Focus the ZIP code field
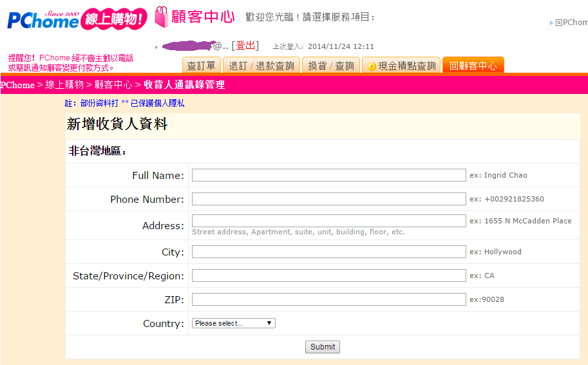588x365 pixels. [x=328, y=299]
